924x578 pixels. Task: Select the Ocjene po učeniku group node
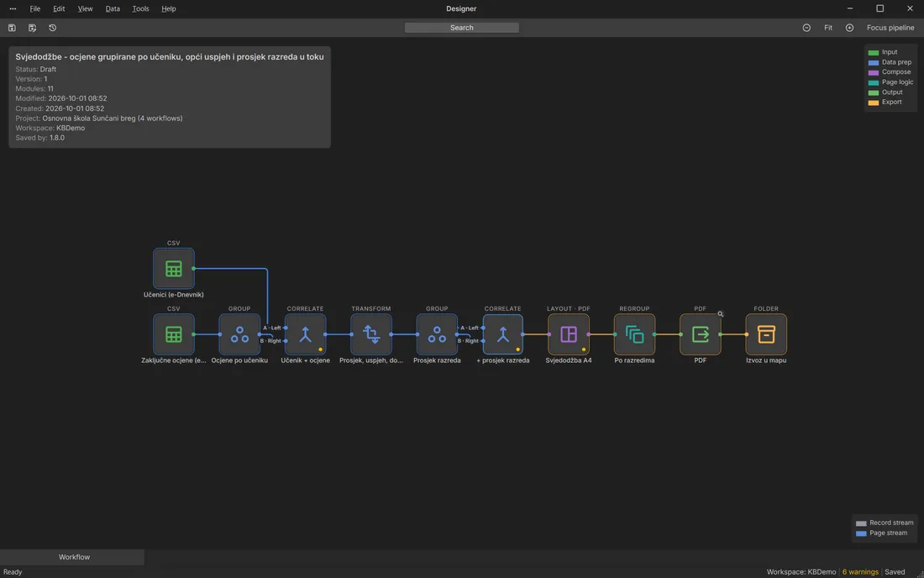coord(239,334)
